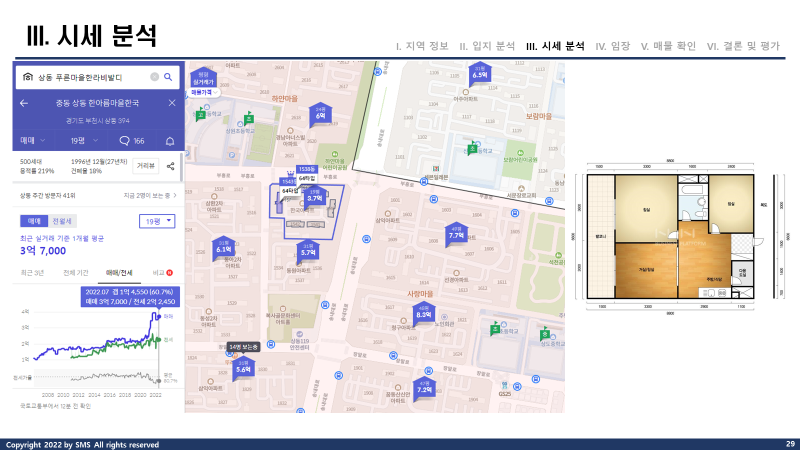Click the 1543동 building label
Viewport: 800px width, 450px height.
tap(288, 181)
